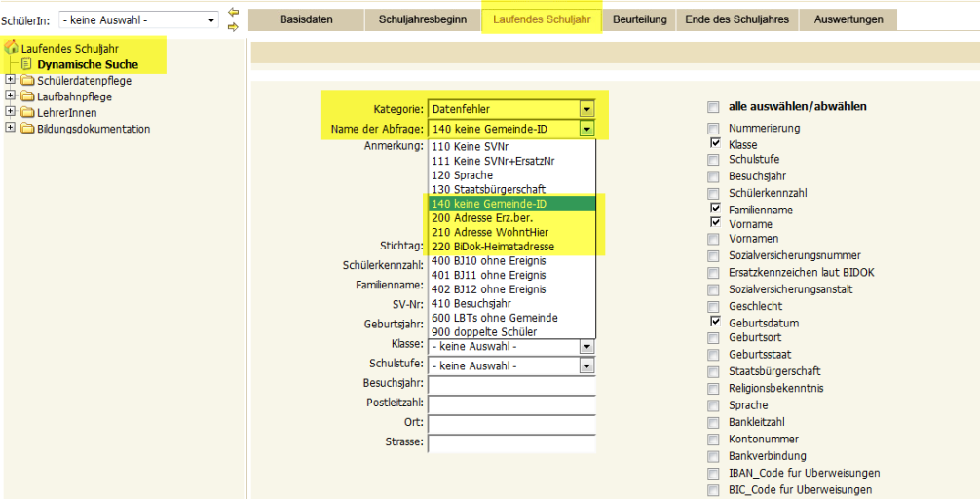Enable the Religionsbekenntnis checkbox
Viewport: 980px width, 499px height.
pyautogui.click(x=713, y=389)
